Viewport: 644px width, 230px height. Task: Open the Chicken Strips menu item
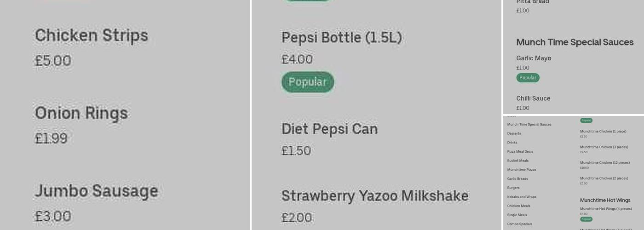(x=92, y=36)
